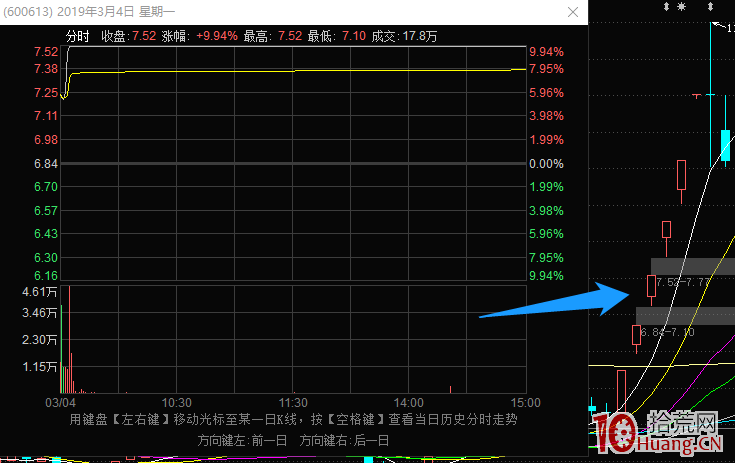
Task: Click the green 6.30 price axis label
Action: (46, 258)
